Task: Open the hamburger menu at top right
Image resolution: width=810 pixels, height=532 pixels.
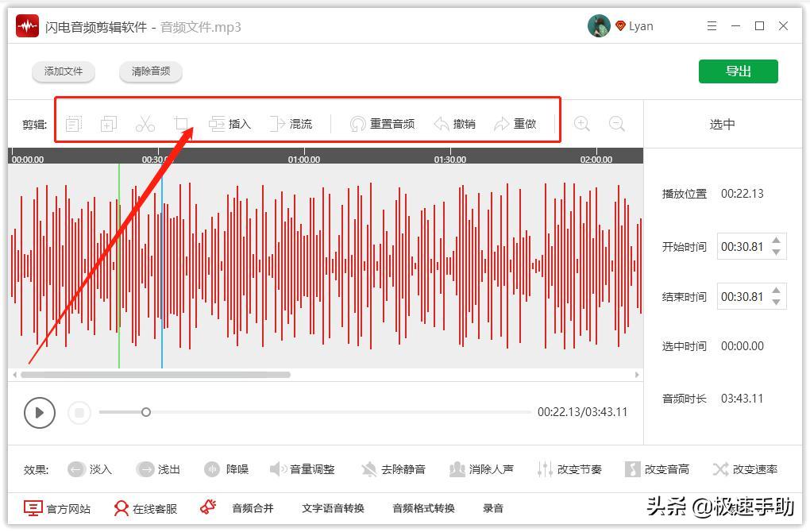Action: point(712,25)
